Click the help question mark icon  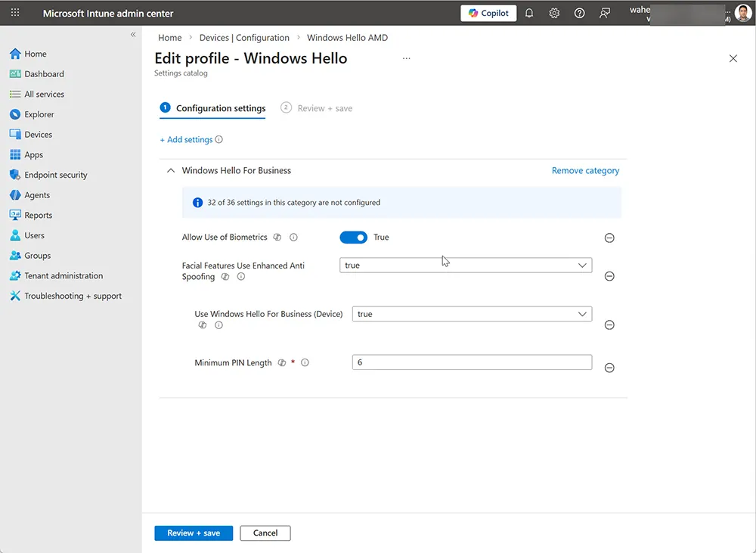coord(579,13)
